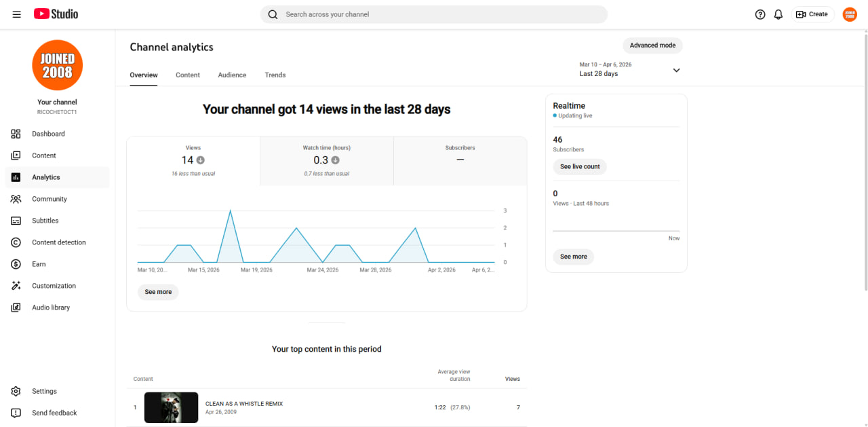Switch to the Trends tab
The width and height of the screenshot is (868, 427).
pyautogui.click(x=275, y=75)
